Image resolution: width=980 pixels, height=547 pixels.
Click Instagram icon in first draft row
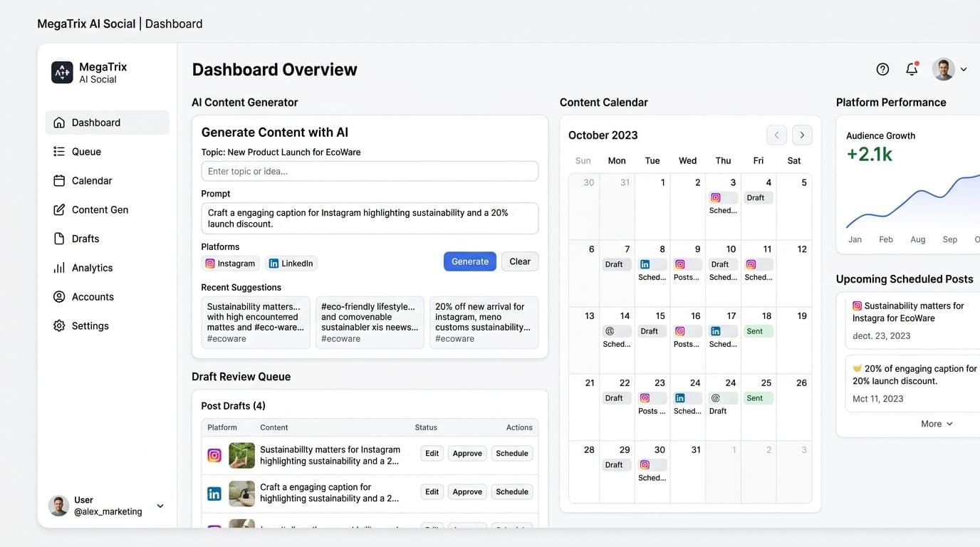coord(214,455)
